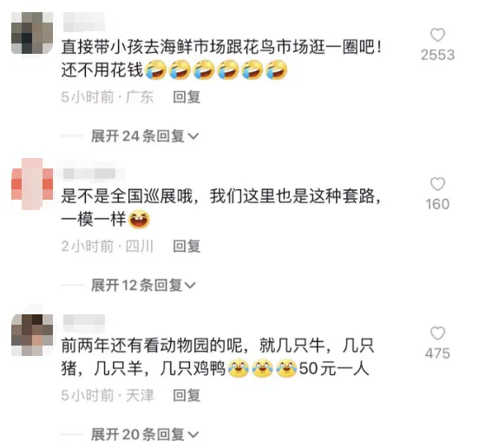479x448 pixels.
Task: Tap the third commenter's blurred username
Action: click(84, 323)
